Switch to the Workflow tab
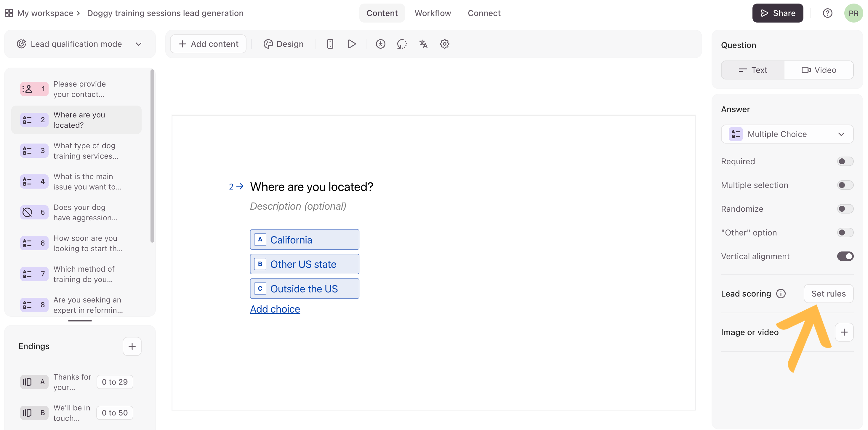Viewport: 868px width, 430px height. [x=433, y=13]
